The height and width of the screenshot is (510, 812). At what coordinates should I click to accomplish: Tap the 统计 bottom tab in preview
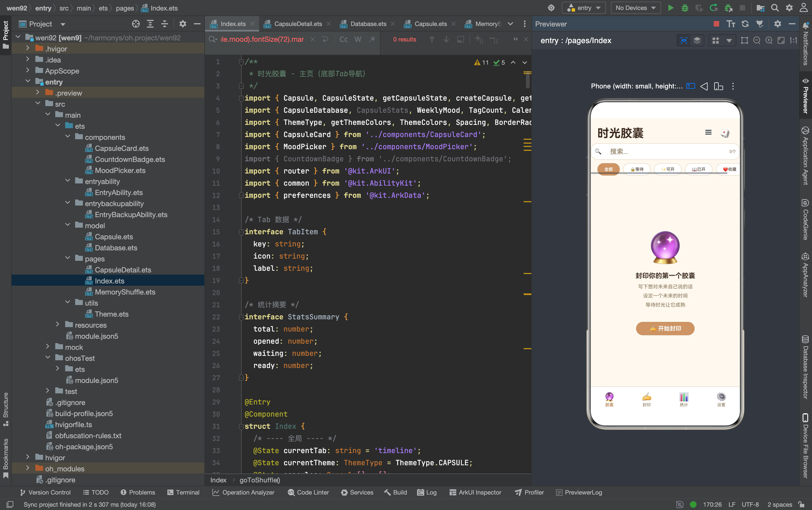(x=684, y=400)
